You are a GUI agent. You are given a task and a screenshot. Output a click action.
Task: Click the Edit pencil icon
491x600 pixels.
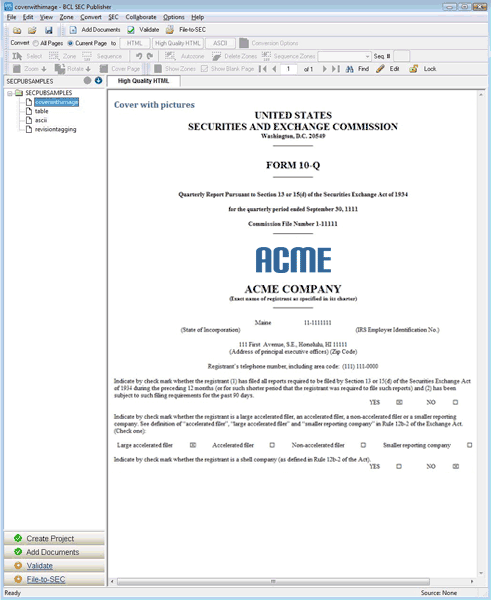tap(380, 69)
